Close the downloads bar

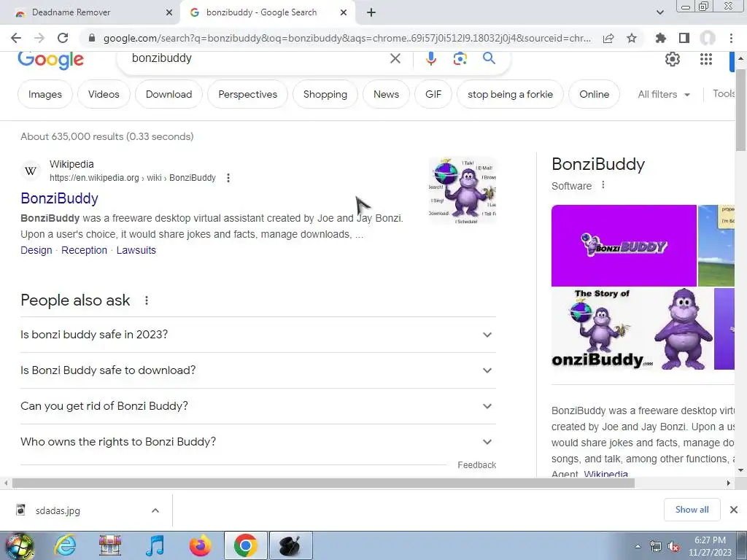734,510
